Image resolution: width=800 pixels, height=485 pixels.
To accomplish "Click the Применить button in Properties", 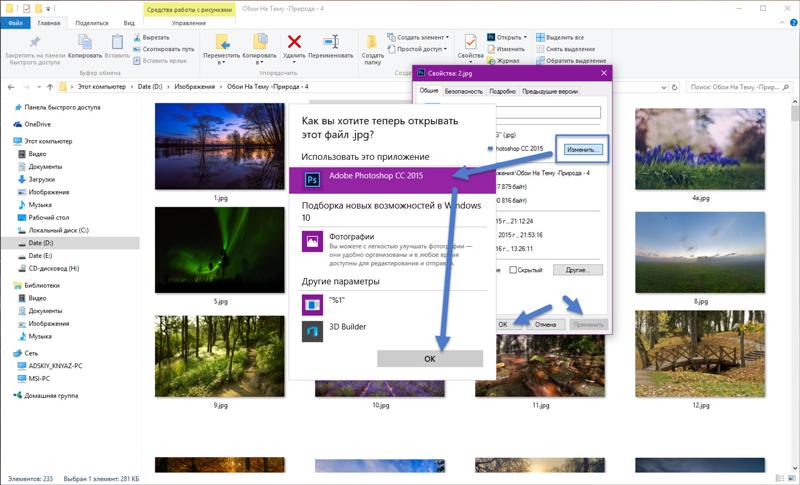I will tap(588, 324).
